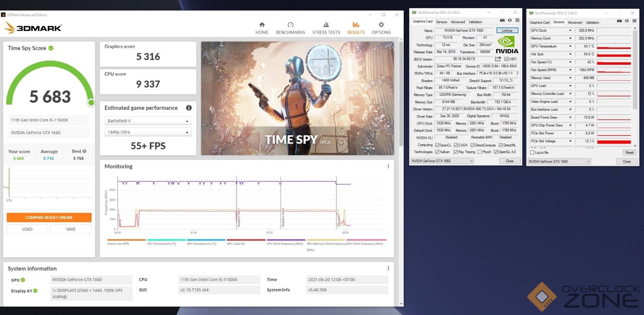
Task: Tick the PhysX checkbox
Action: click(480, 152)
